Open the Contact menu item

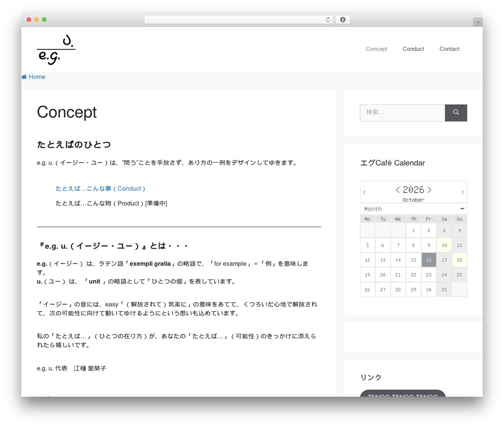tap(449, 49)
